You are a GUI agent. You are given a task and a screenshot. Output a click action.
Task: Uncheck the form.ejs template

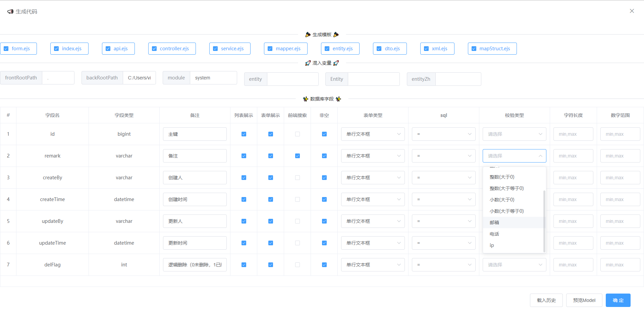(6, 49)
